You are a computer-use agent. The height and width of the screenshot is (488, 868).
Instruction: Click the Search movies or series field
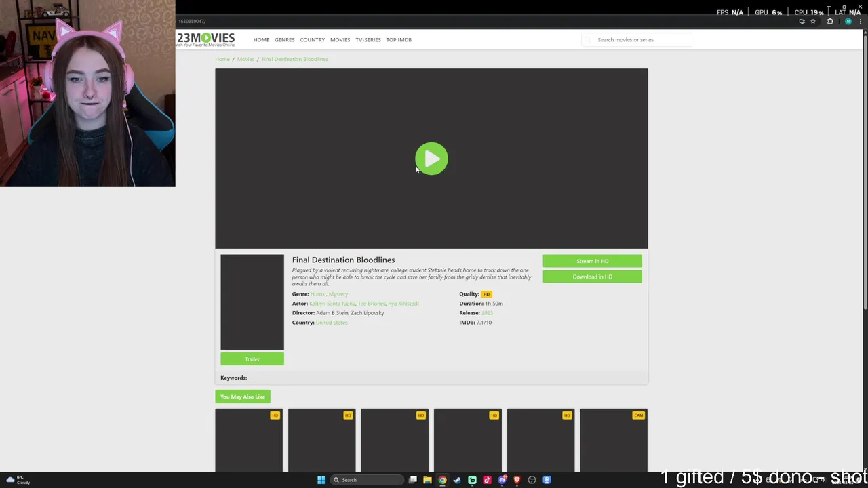click(636, 39)
